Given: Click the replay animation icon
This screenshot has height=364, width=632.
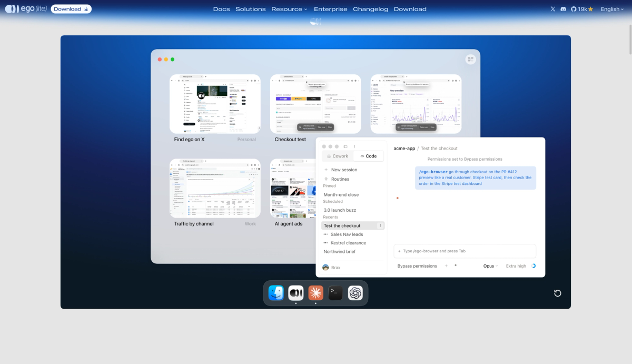Looking at the screenshot, I should 558,293.
